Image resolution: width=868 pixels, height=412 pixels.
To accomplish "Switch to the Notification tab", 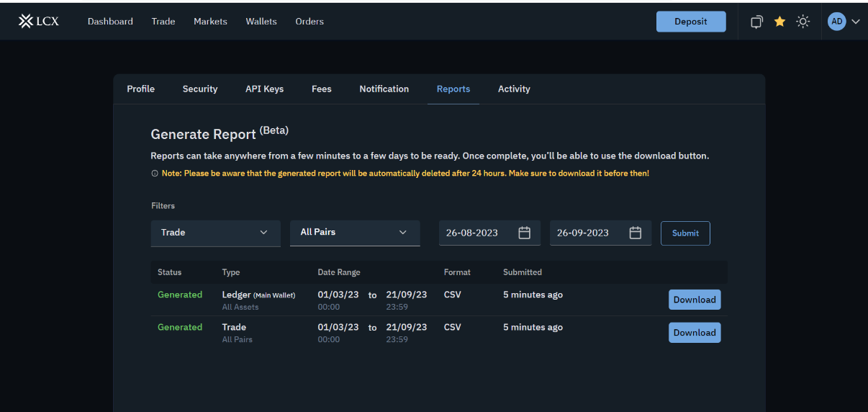I will tap(384, 89).
